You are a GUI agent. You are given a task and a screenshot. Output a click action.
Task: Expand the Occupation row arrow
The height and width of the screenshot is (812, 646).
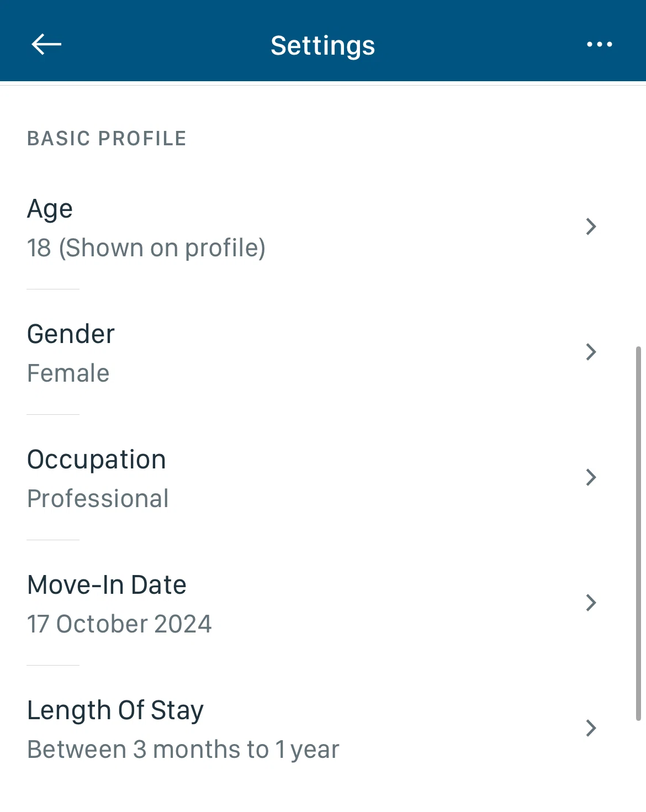click(591, 477)
